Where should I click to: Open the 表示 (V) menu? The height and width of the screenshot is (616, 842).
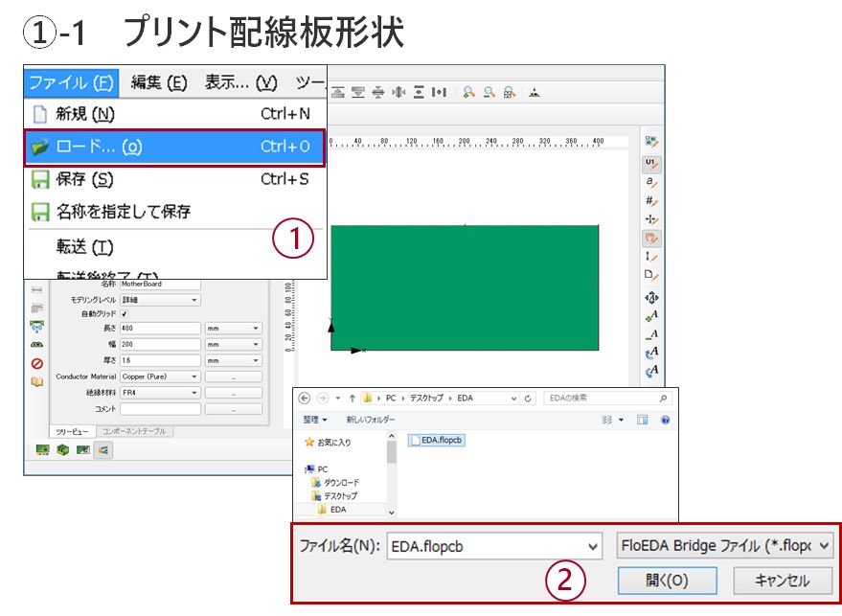241,82
